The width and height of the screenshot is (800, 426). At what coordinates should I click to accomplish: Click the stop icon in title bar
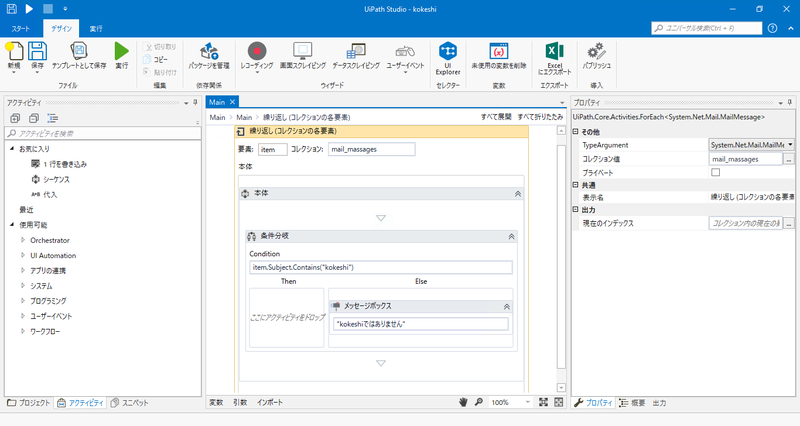pyautogui.click(x=47, y=9)
